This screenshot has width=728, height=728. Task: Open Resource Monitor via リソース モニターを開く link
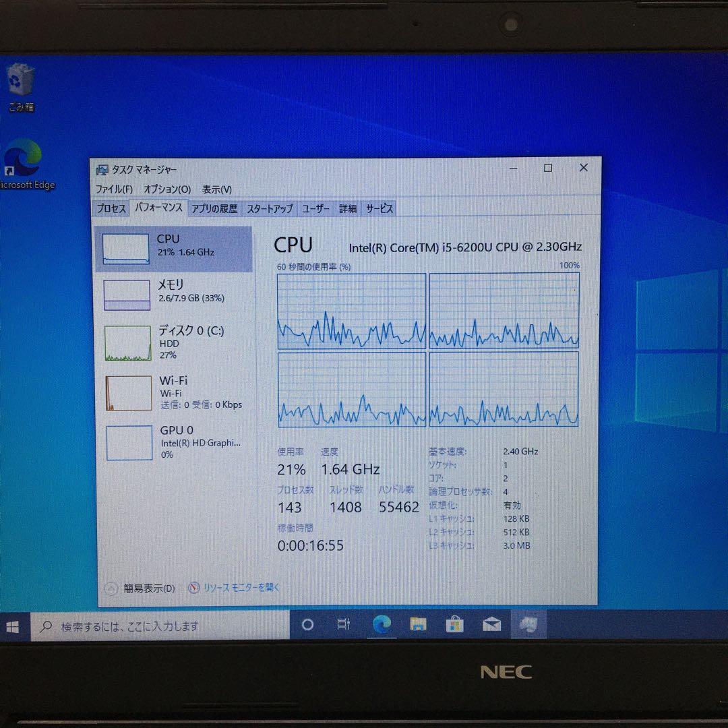point(239,588)
